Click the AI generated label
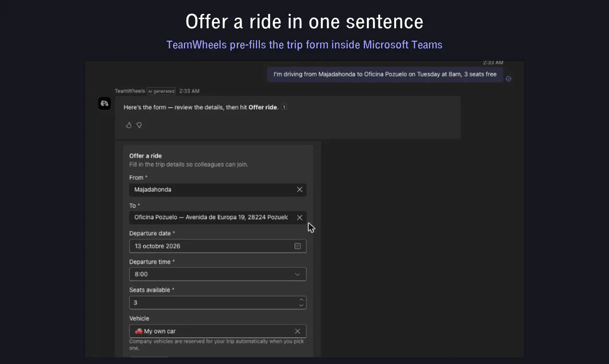The width and height of the screenshot is (609, 364). (161, 91)
